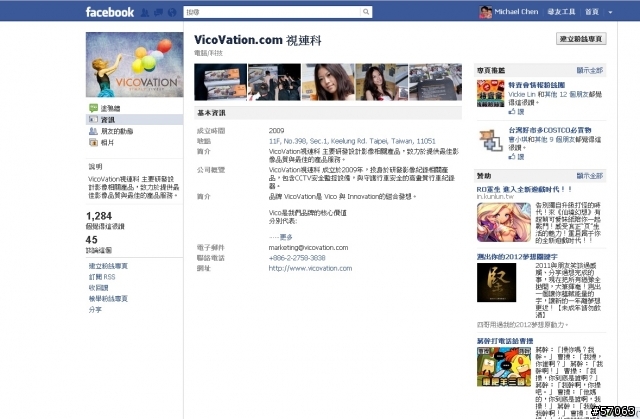Image resolution: width=640 pixels, height=419 pixels.
Task: Open account dropdown arrow in top bar
Action: point(610,12)
